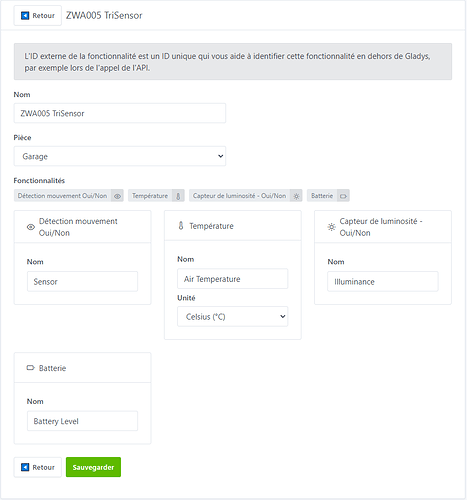Image resolution: width=467 pixels, height=500 pixels.
Task: Click the Batterie card title
Action: click(52, 368)
